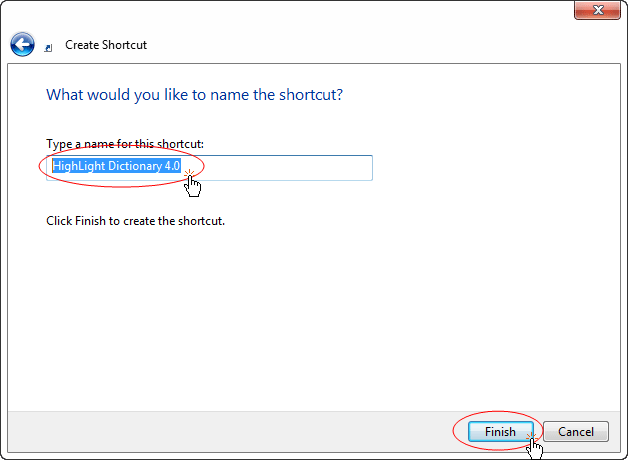Click the hand pointer graphic below the name field

tap(193, 186)
